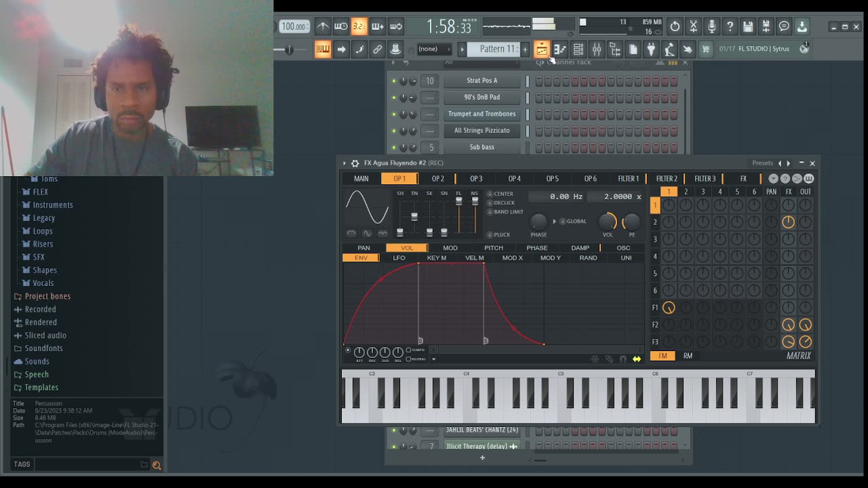Image resolution: width=868 pixels, height=488 pixels.
Task: Click the shopping cart store icon
Action: click(706, 49)
